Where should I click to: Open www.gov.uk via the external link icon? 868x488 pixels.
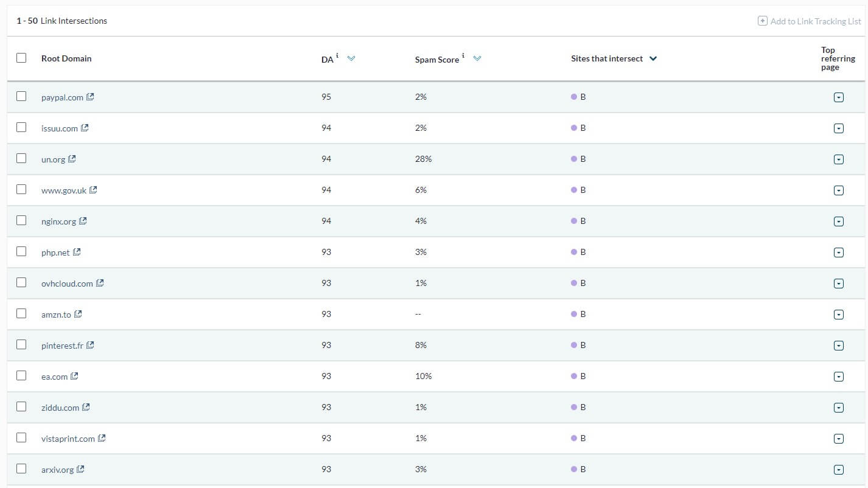(94, 189)
